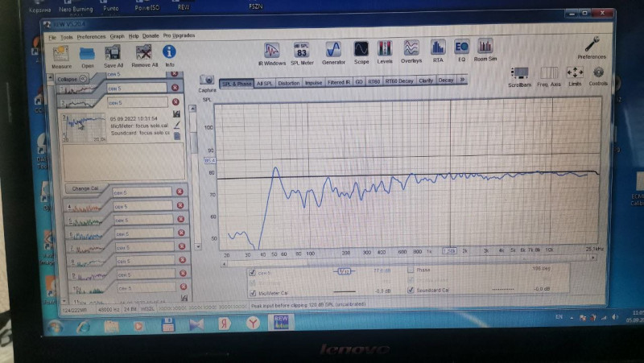
Task: Open the Windows Start button
Action: coord(55,328)
